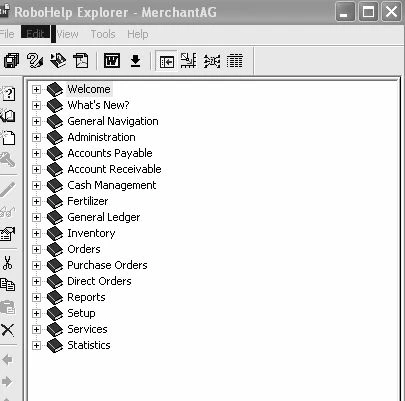Click the blank new page sidebar icon

[x=8, y=137]
